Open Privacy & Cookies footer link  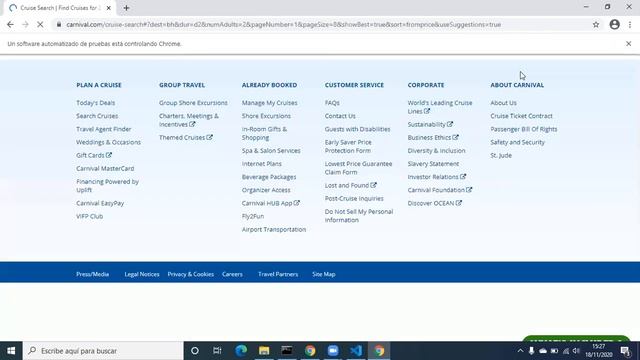click(191, 274)
